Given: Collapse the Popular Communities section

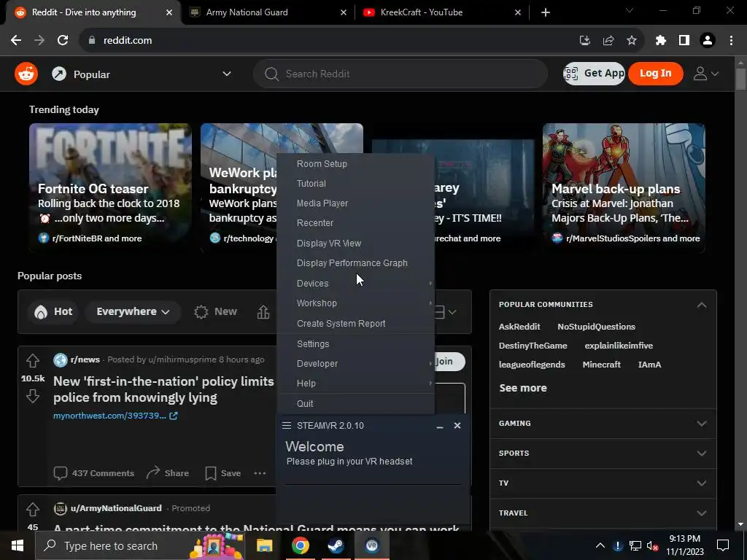Looking at the screenshot, I should 702,305.
